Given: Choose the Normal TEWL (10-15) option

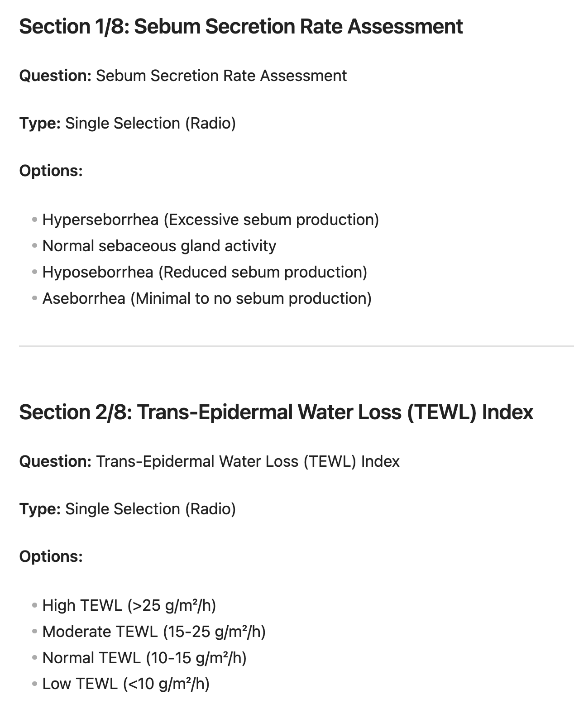Looking at the screenshot, I should coord(144,658).
